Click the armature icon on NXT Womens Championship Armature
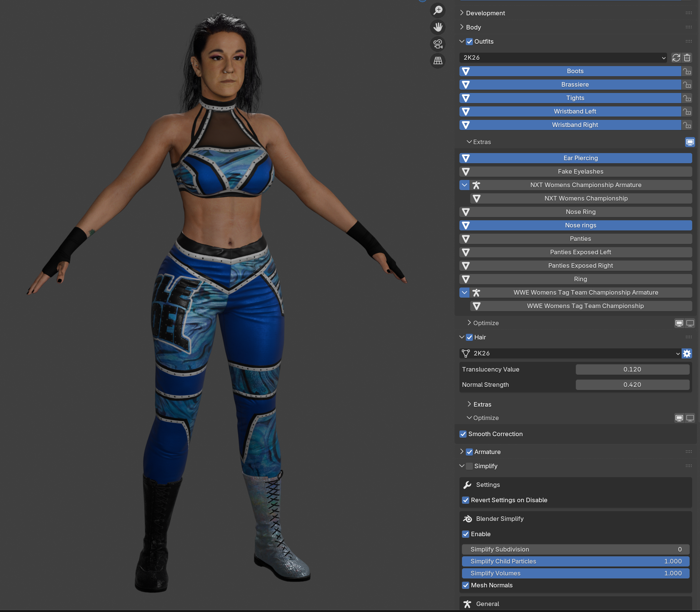 tap(476, 185)
